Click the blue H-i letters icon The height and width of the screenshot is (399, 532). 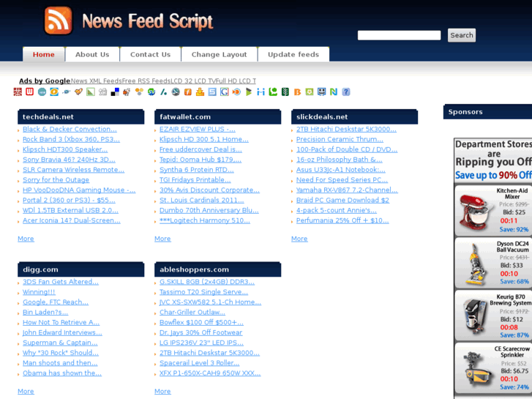[261, 92]
